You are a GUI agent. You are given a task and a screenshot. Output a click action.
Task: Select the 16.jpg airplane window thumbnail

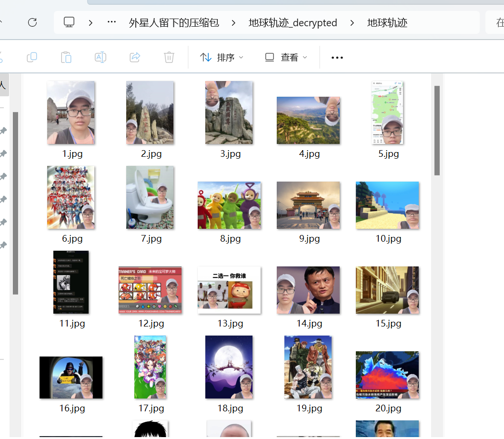(x=71, y=378)
